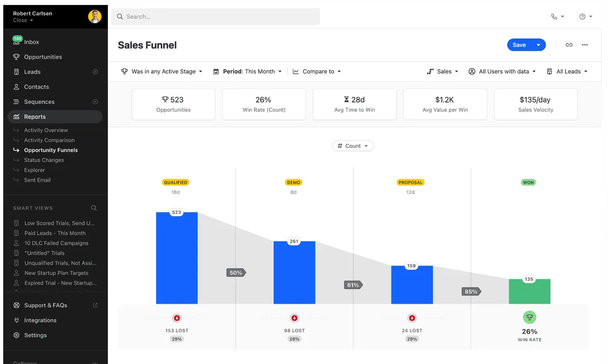Open the Smart Views search magnifier

click(94, 208)
